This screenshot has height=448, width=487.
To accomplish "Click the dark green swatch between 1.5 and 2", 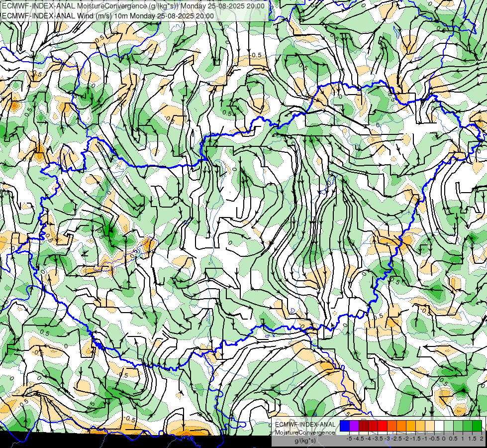I will click(477, 426).
